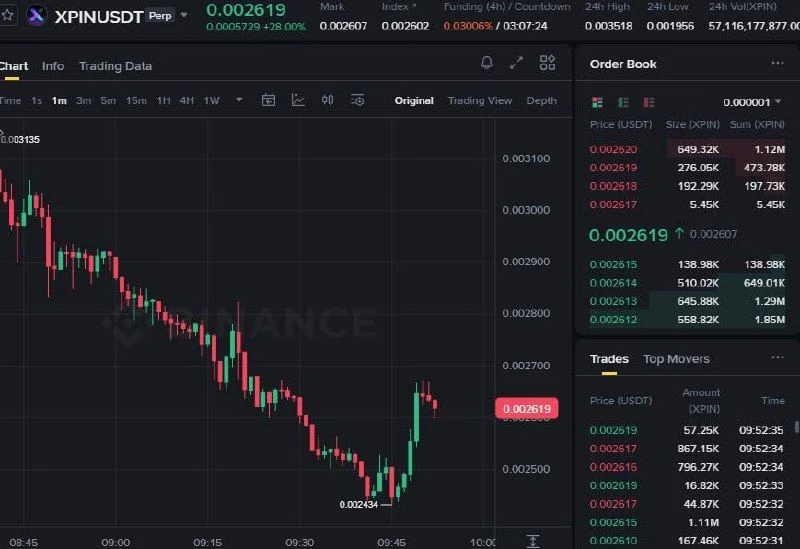
Task: Click the current price tag 0.002619 on axis
Action: click(527, 409)
